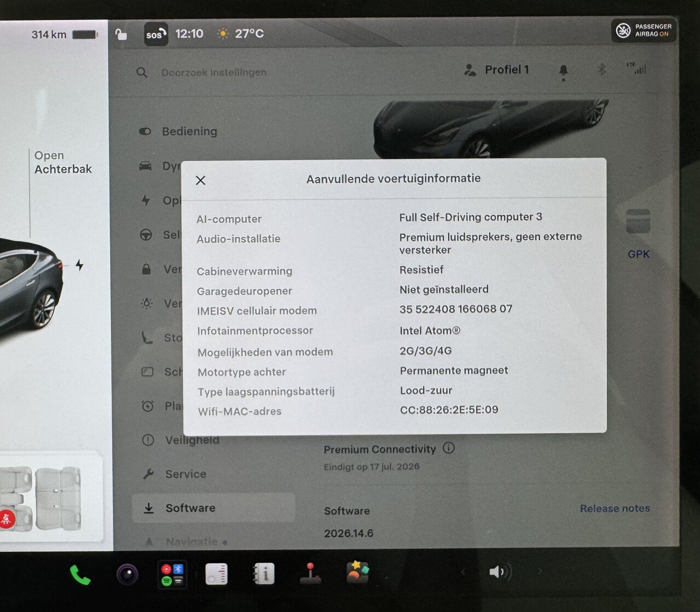Image resolution: width=700 pixels, height=612 pixels.
Task: Tap the Scherm display menu icon
Action: [x=147, y=372]
